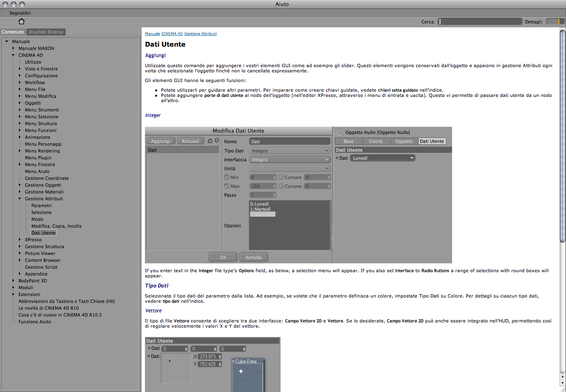Click the back navigation arrow
This screenshot has width=566, height=392.
pyautogui.click(x=5, y=21)
